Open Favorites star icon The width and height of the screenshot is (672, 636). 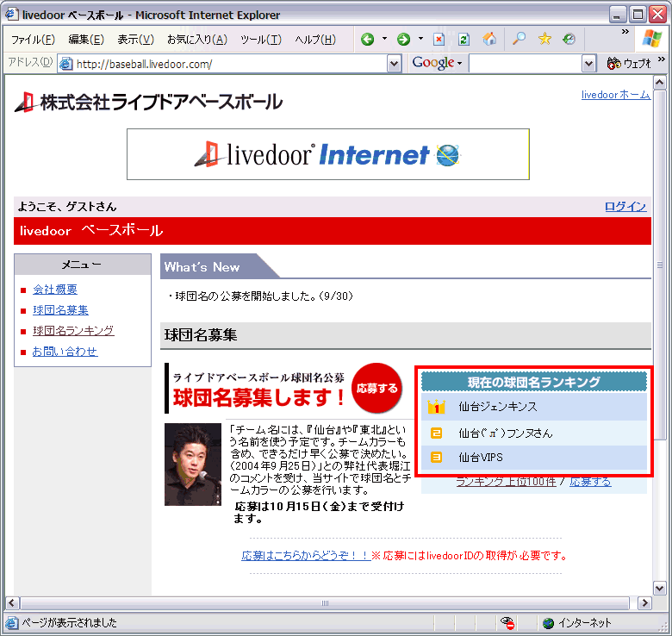click(x=544, y=40)
